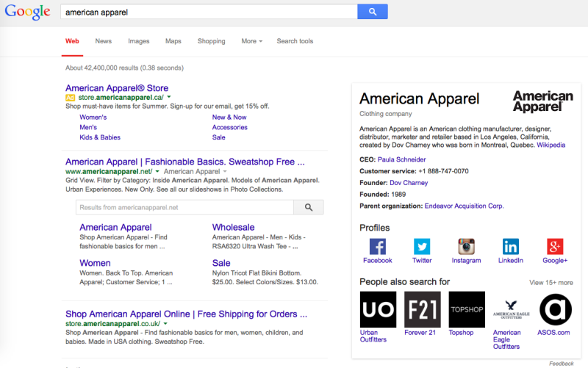Click the Topshop logo thumbnail
This screenshot has width=588, height=368.
(x=467, y=309)
